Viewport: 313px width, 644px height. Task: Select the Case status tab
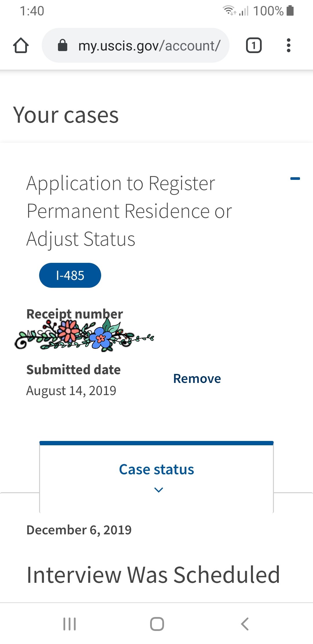[156, 477]
